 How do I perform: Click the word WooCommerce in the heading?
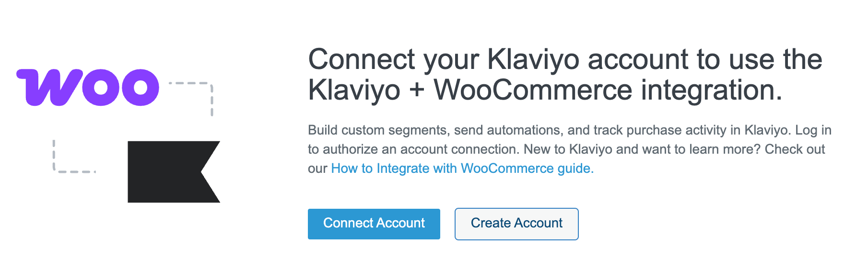(x=533, y=90)
